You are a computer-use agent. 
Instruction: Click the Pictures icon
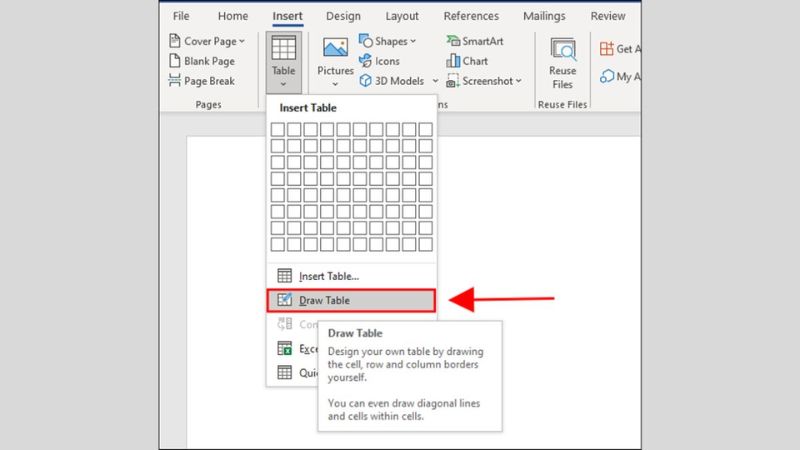[x=335, y=48]
